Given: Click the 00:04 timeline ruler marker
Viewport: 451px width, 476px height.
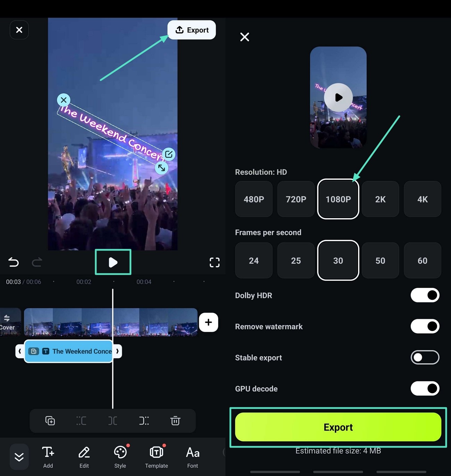Looking at the screenshot, I should 144,282.
